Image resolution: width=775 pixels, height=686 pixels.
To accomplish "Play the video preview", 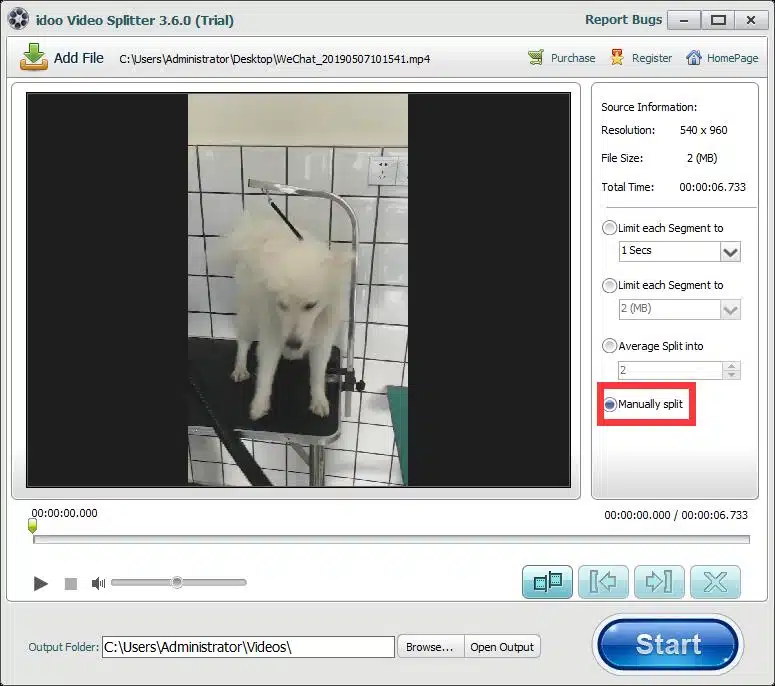I will coord(41,583).
